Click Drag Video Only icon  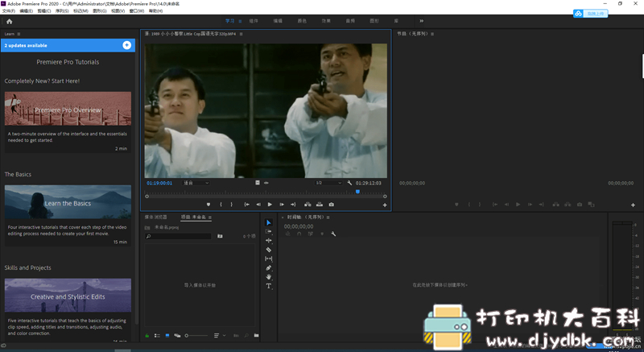click(x=258, y=183)
